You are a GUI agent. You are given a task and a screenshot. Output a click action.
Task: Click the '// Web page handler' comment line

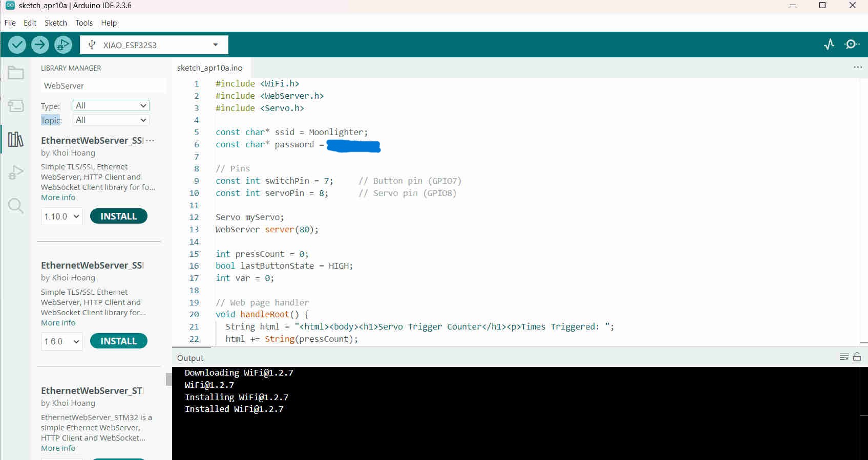pos(262,303)
